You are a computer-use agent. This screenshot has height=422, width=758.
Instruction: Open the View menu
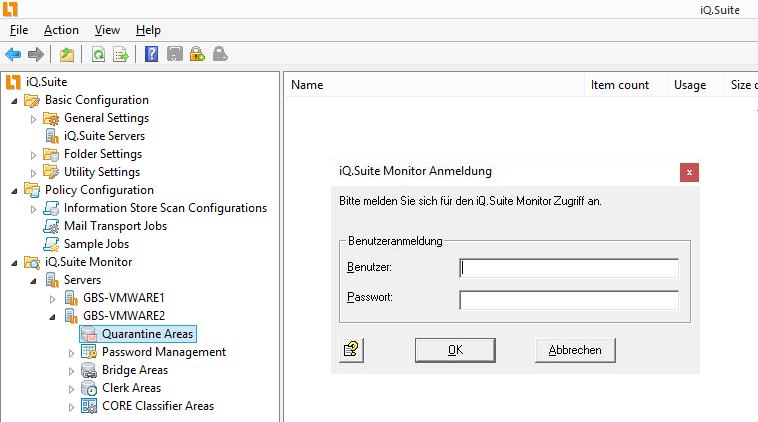pos(107,30)
